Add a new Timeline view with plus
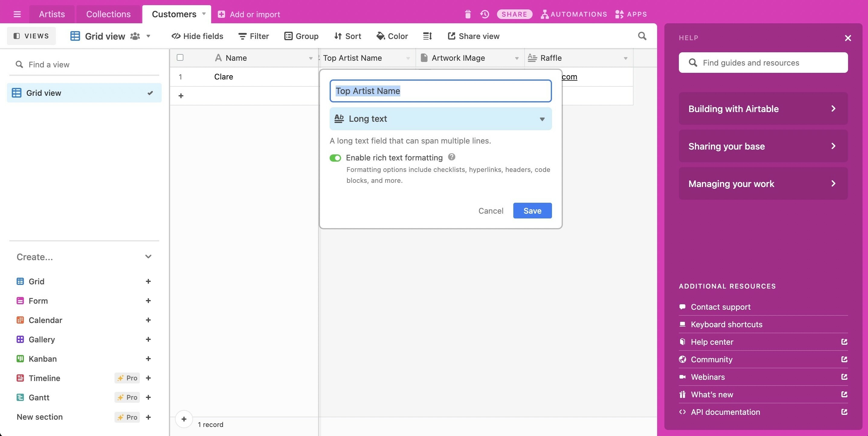 (x=148, y=378)
